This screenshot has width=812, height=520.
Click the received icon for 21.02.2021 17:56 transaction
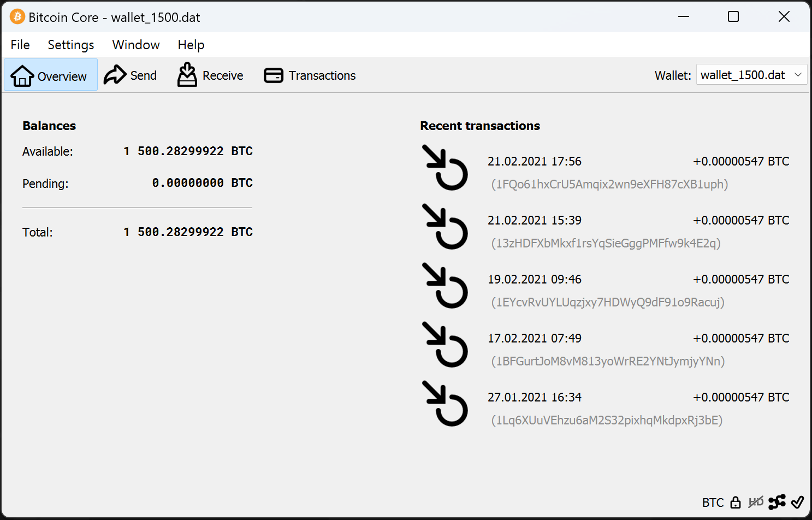pyautogui.click(x=445, y=168)
